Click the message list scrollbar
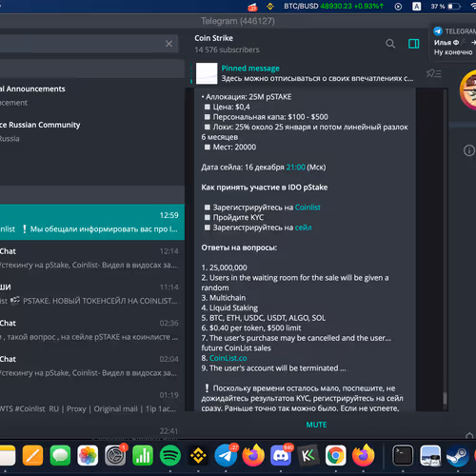This screenshot has height=476, width=476. click(x=445, y=399)
